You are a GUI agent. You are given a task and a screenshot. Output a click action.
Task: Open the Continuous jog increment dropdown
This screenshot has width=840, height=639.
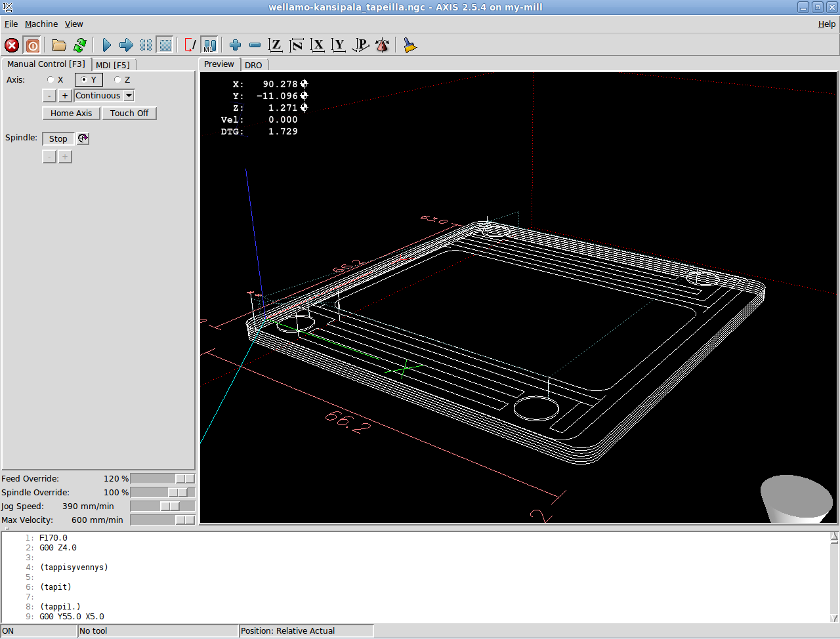point(129,96)
